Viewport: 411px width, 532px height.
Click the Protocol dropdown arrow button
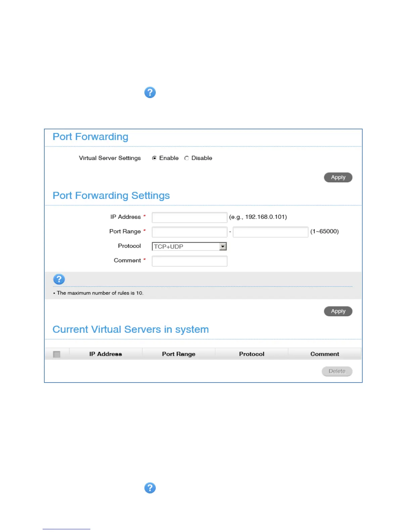tap(223, 247)
